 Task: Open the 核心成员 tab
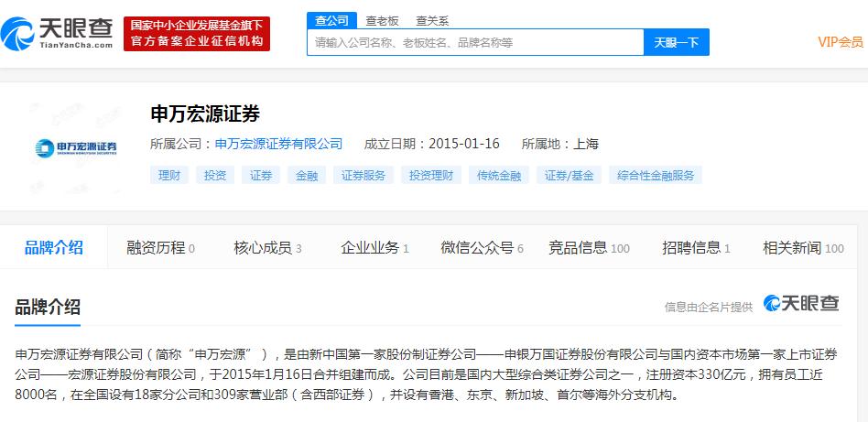pos(268,248)
